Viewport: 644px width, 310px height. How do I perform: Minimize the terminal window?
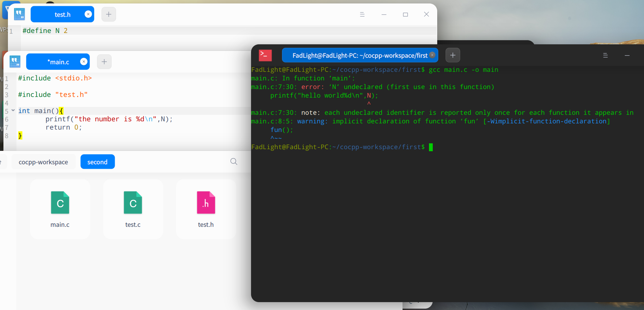627,55
